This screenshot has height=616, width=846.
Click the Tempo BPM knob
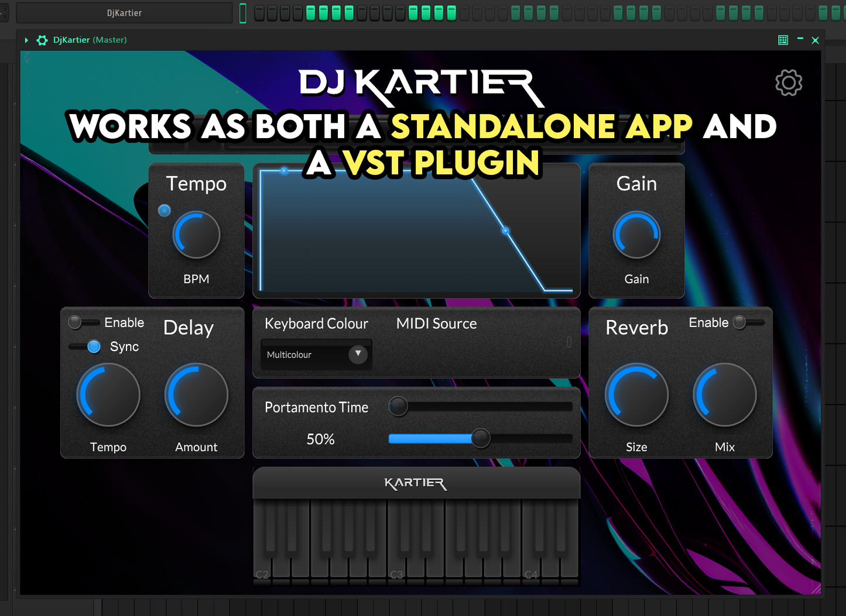click(x=196, y=235)
